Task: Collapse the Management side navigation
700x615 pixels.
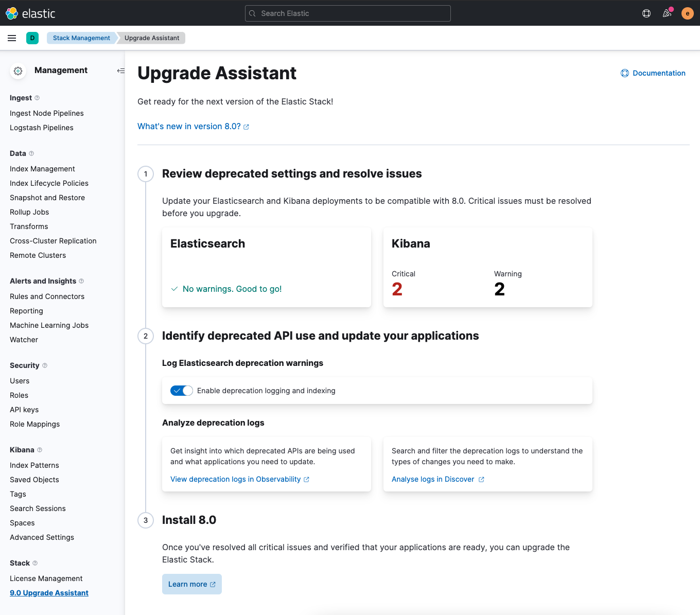Action: [120, 71]
